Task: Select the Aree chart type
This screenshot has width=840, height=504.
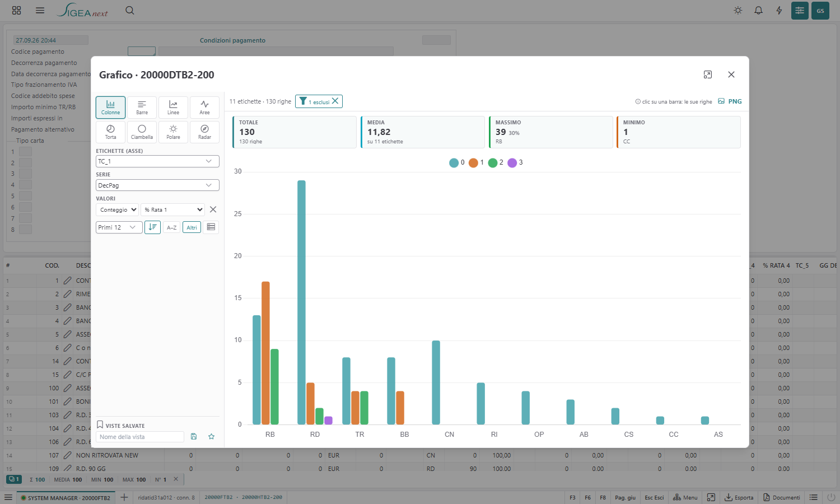Action: coord(204,108)
